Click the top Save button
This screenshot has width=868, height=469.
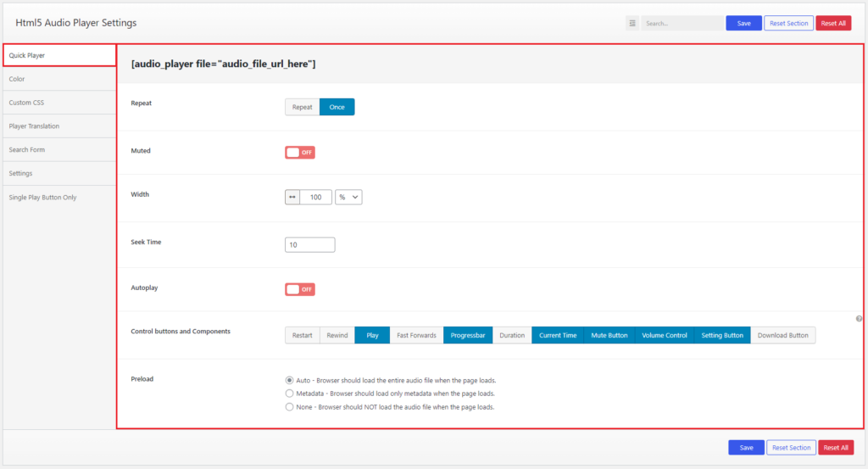(743, 23)
